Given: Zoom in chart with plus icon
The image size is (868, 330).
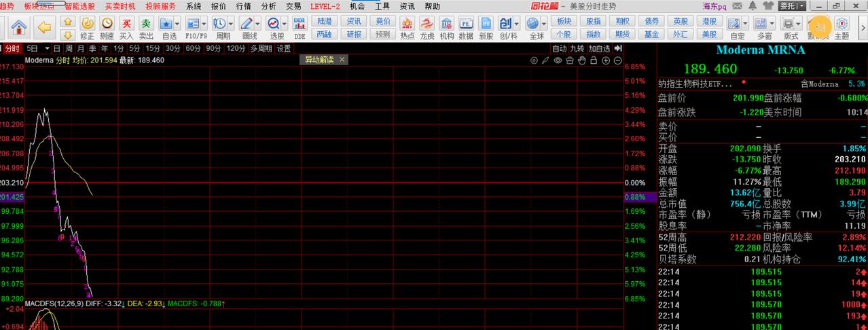Looking at the screenshot, I should pyautogui.click(x=606, y=60).
